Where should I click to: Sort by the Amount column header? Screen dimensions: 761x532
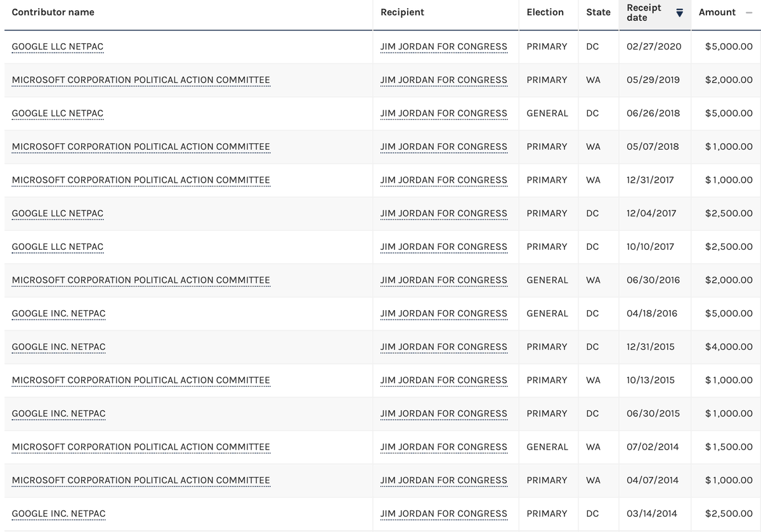pos(717,12)
